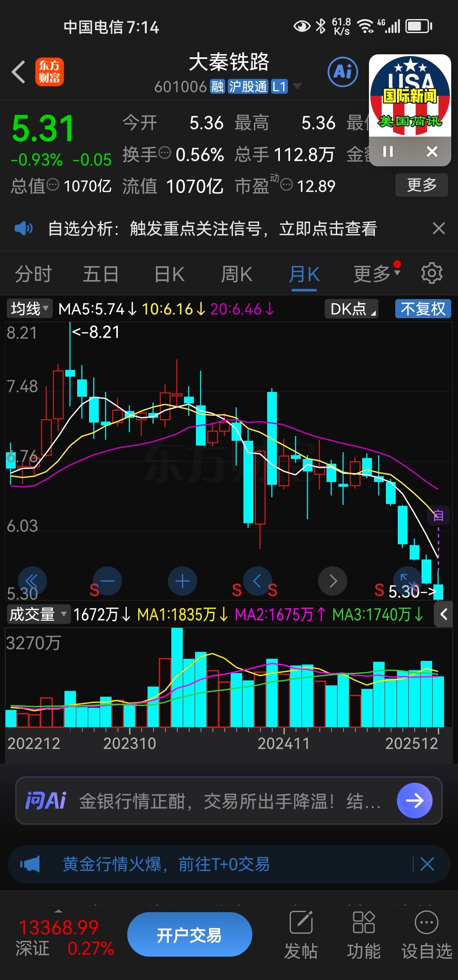Tap the MA5:5.74 moving average value
458x980 pixels.
(98, 309)
